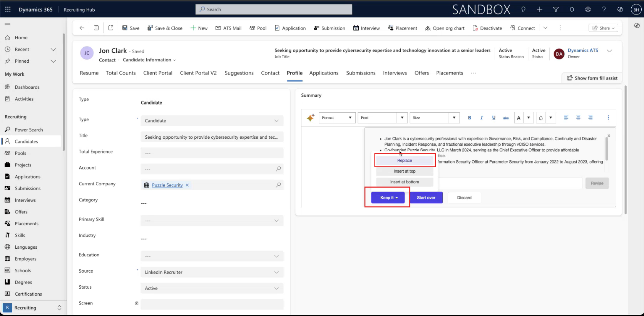Open highlight color picker dropdown arrow

tap(551, 118)
